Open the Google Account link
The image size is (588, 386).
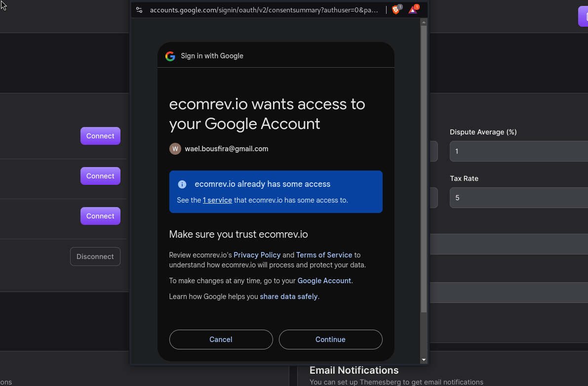tap(324, 281)
